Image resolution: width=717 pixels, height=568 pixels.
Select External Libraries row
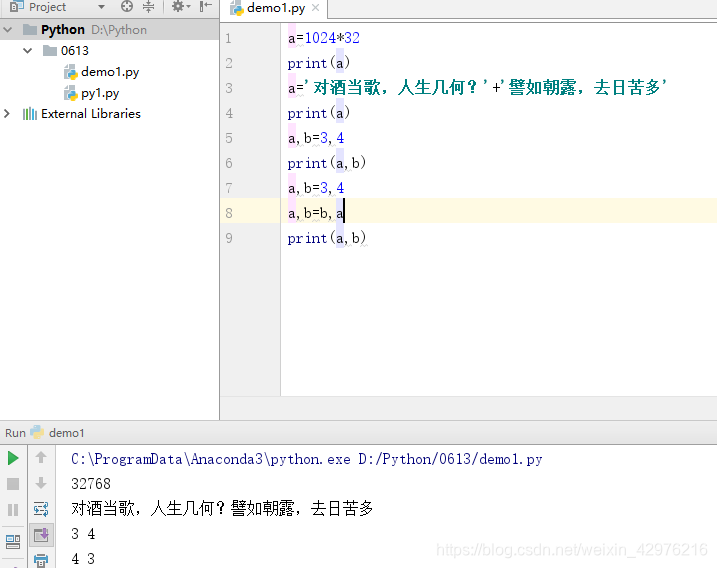point(110,113)
